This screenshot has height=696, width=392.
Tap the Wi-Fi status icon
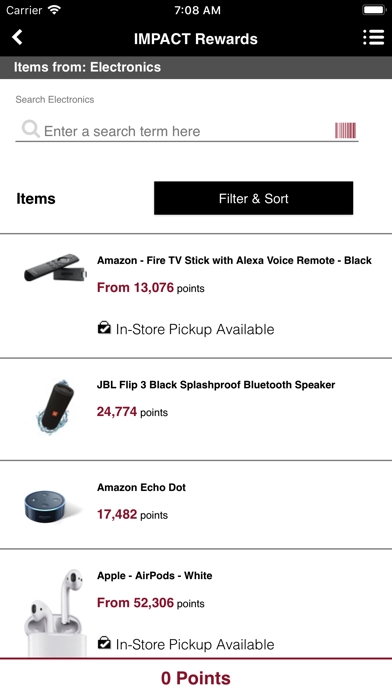[55, 10]
